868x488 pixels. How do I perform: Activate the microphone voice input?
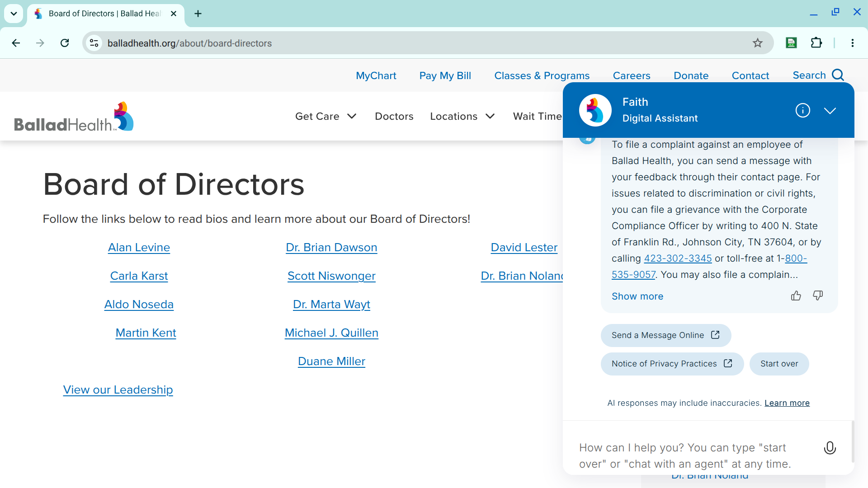click(830, 448)
